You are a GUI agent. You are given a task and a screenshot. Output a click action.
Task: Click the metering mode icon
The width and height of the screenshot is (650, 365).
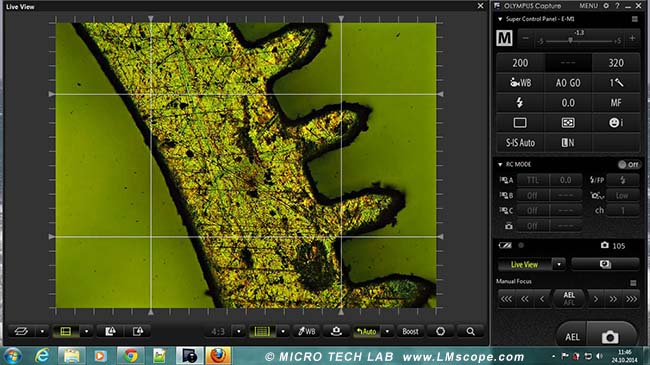pyautogui.click(x=568, y=122)
